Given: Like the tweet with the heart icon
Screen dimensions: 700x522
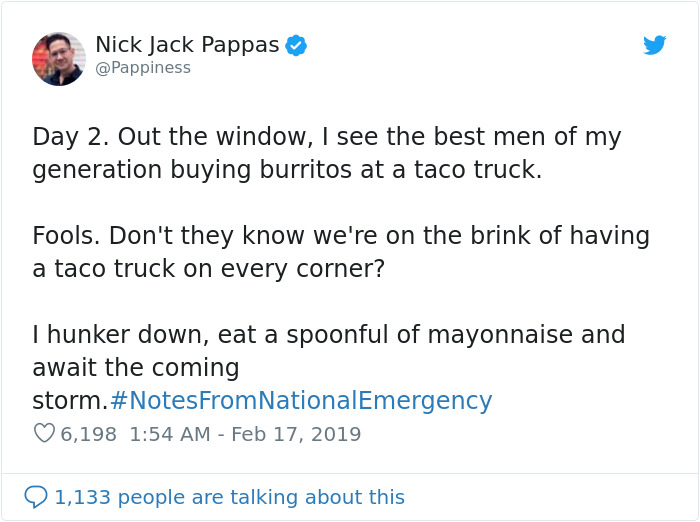Looking at the screenshot, I should [x=44, y=434].
